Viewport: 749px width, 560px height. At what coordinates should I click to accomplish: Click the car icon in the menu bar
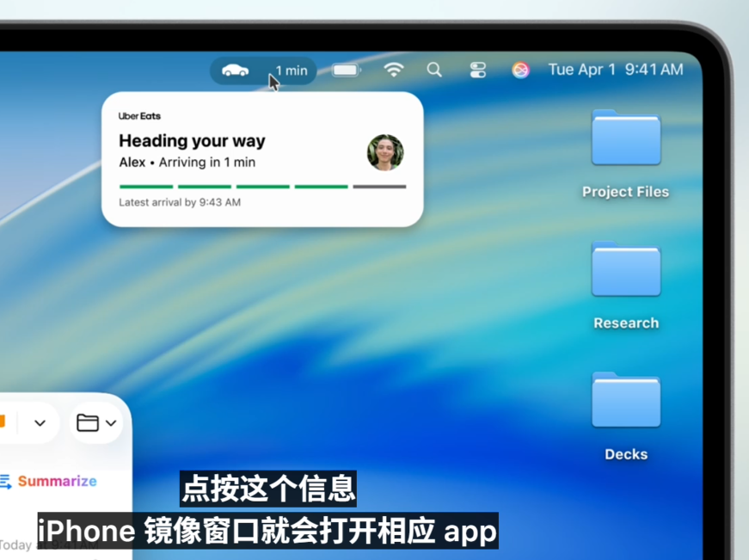click(235, 71)
